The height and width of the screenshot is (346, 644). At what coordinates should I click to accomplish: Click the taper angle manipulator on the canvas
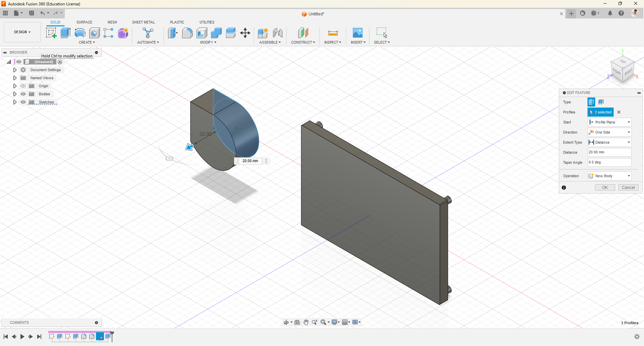169,158
